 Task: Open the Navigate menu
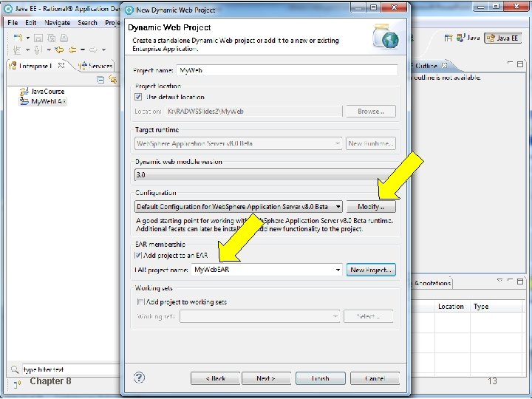[58, 23]
